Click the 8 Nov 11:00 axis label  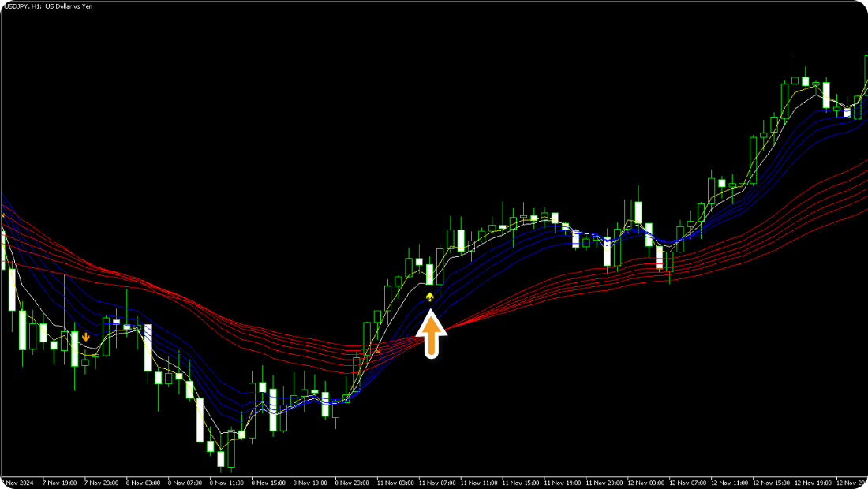pos(227,482)
